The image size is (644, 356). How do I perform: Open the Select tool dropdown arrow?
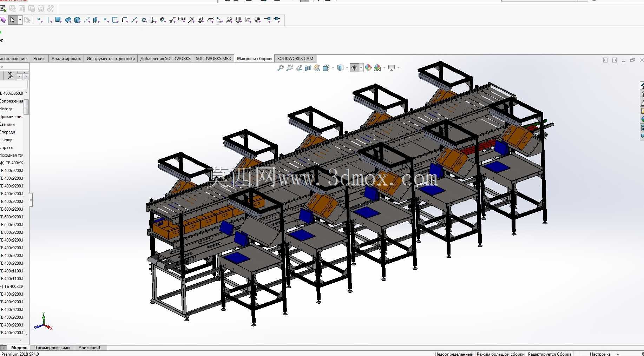click(x=20, y=20)
